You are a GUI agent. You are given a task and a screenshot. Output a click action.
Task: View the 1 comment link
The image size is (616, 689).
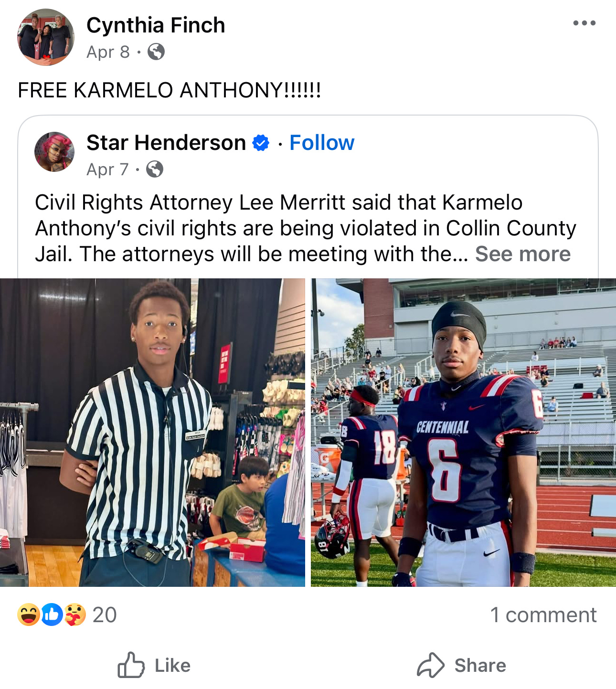543,615
